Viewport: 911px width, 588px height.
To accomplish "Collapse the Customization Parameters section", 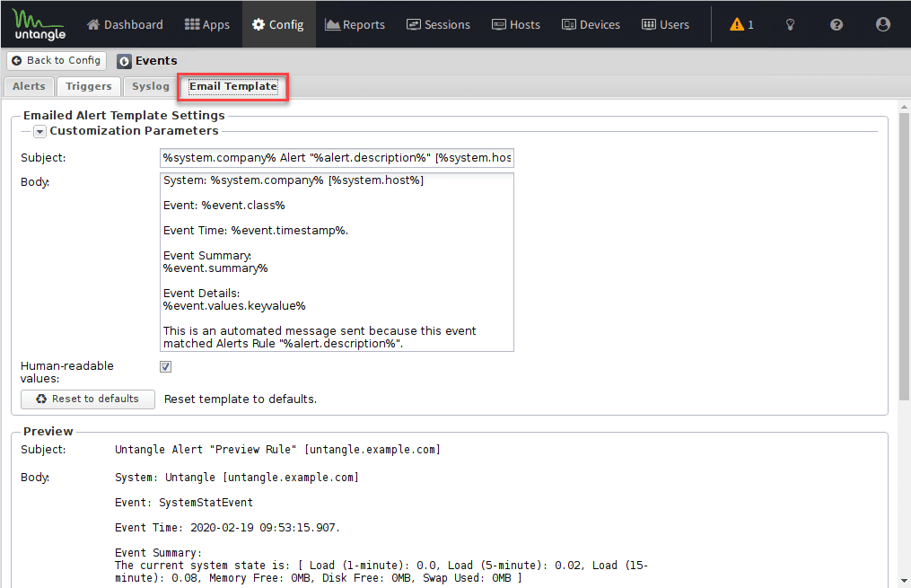I will click(x=39, y=131).
